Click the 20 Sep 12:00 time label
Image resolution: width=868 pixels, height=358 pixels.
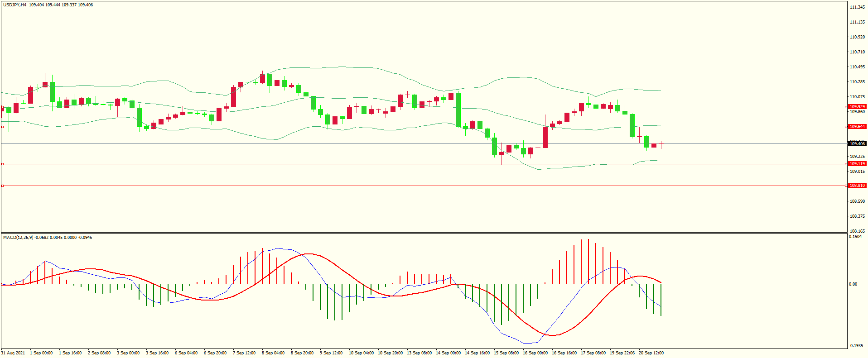pyautogui.click(x=651, y=353)
